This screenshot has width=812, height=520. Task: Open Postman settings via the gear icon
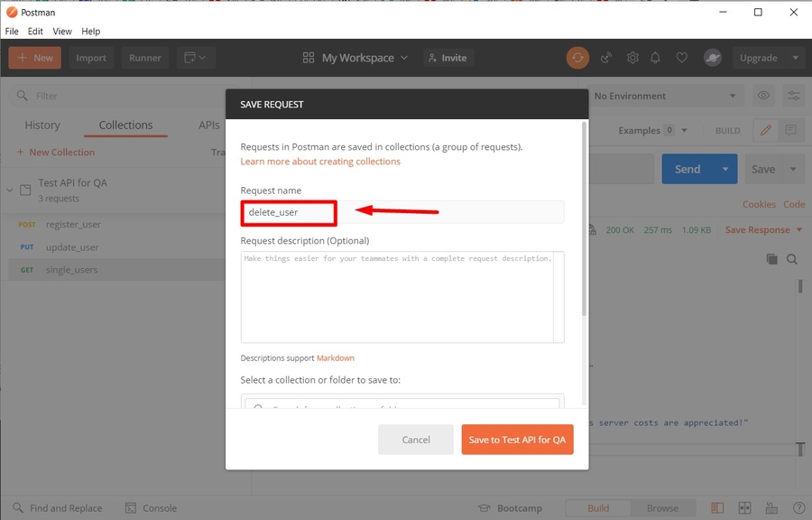point(632,57)
